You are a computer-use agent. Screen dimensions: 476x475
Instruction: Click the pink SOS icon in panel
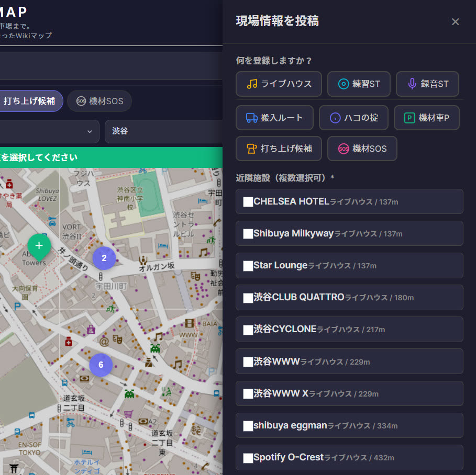344,149
